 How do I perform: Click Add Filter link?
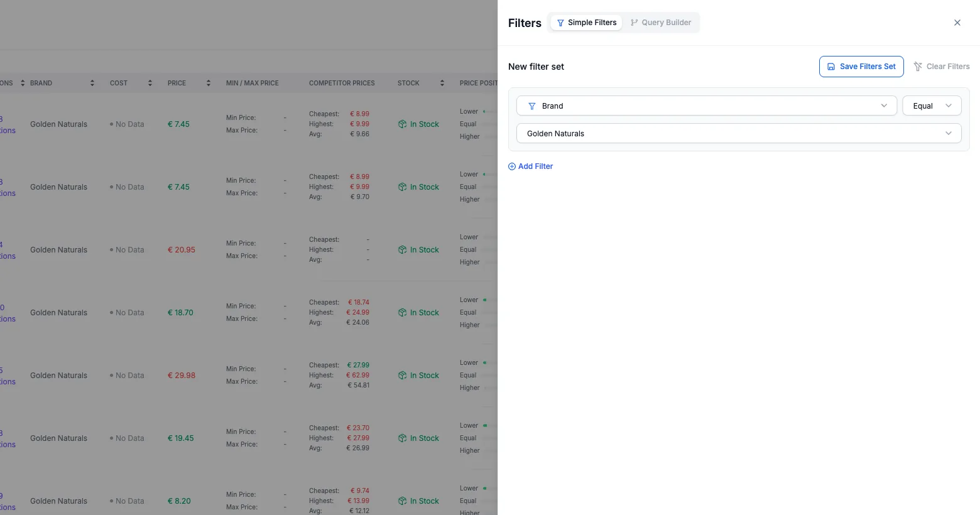[x=531, y=166]
